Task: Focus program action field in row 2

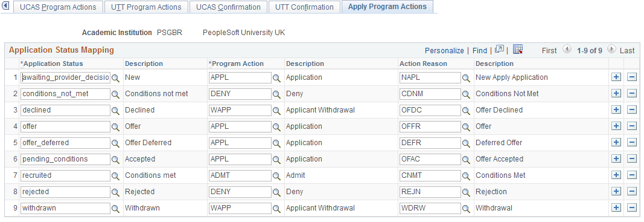Action: click(240, 94)
